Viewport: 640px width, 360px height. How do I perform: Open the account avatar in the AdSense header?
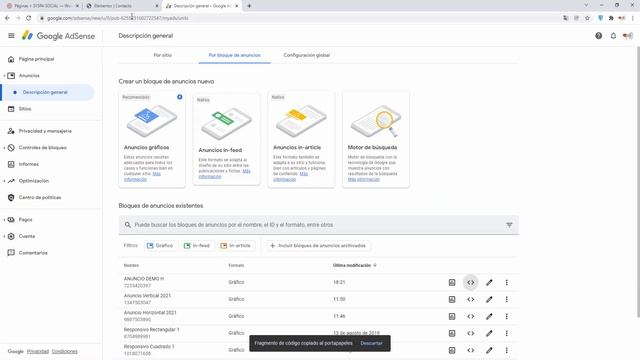(x=628, y=36)
